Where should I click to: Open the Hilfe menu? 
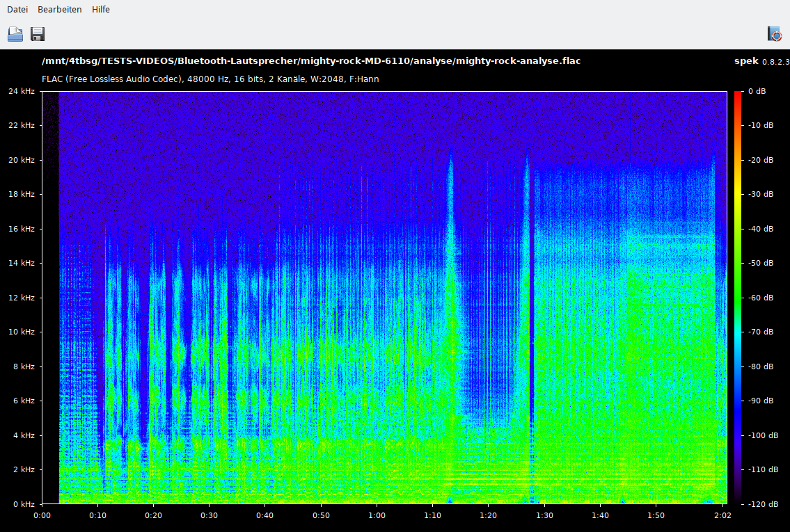pos(101,10)
